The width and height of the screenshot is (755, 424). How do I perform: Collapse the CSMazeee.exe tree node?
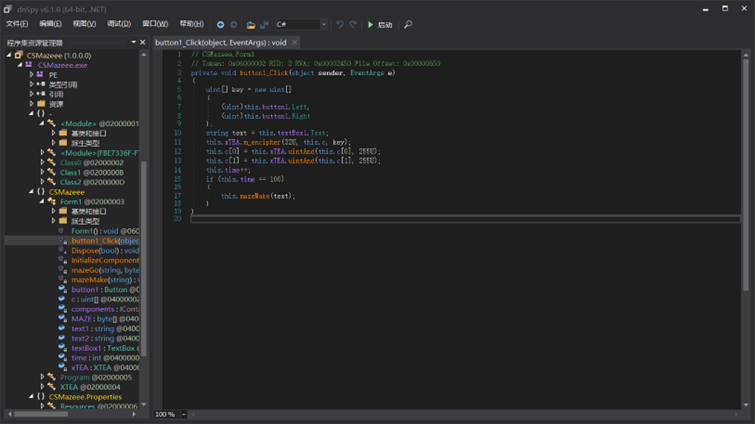point(21,65)
